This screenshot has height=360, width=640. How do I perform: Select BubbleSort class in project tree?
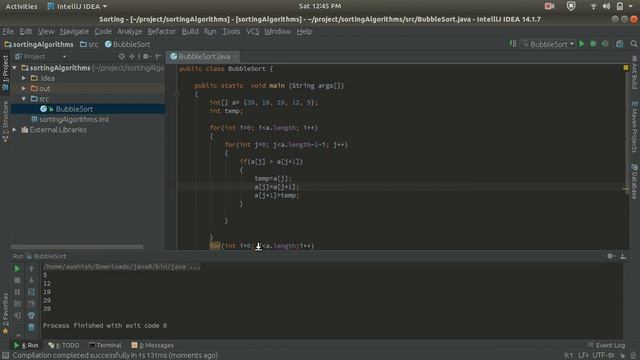point(89,109)
